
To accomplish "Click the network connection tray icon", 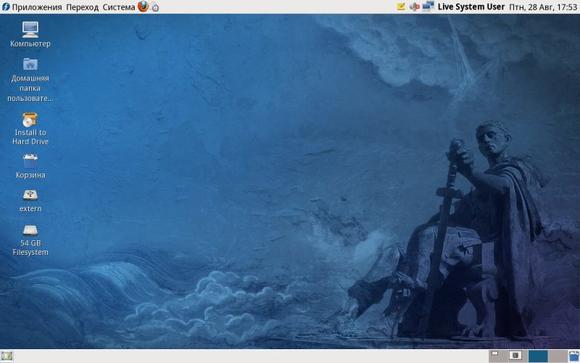I will pyautogui.click(x=428, y=6).
